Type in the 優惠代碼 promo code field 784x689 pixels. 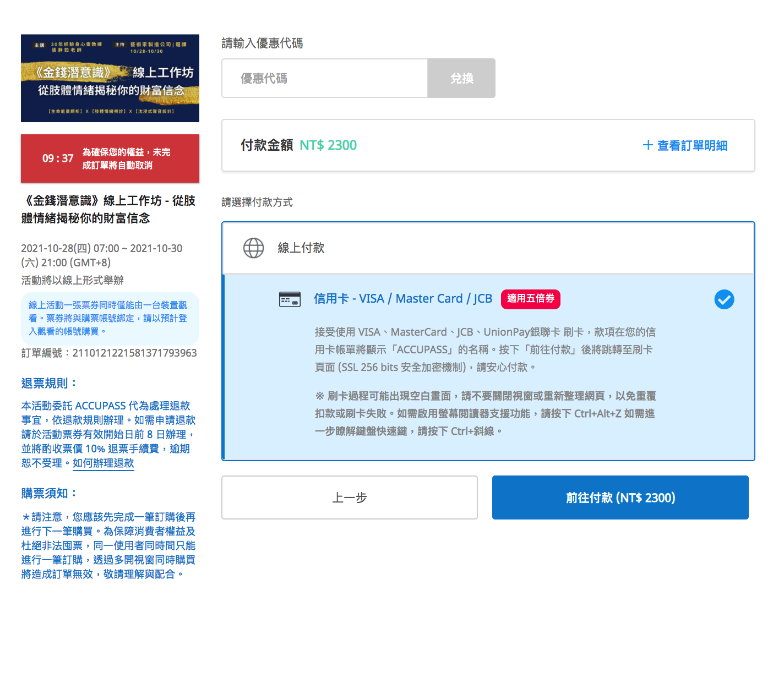coord(325,78)
